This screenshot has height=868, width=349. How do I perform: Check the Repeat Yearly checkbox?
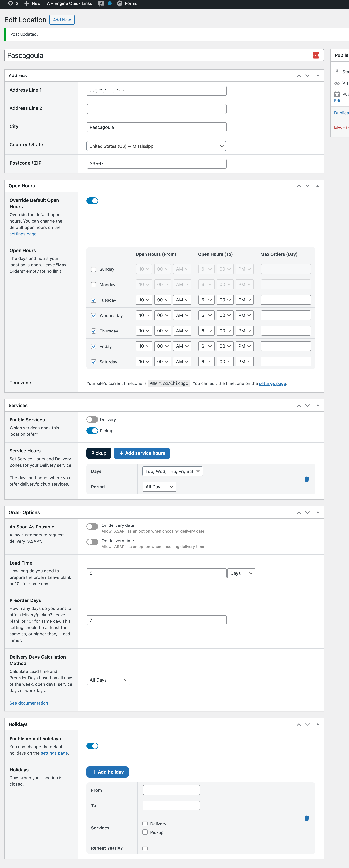[145, 848]
